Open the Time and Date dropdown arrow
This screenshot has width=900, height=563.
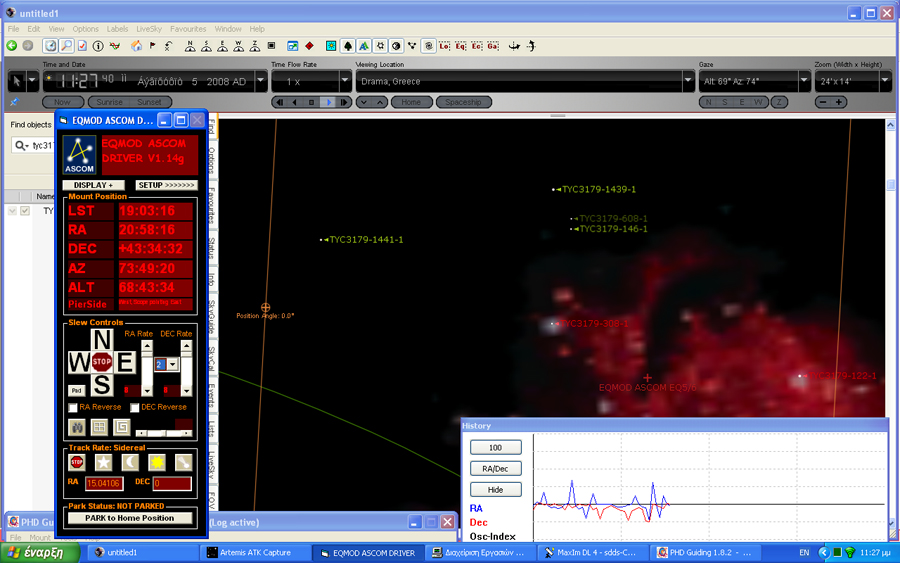pyautogui.click(x=261, y=81)
